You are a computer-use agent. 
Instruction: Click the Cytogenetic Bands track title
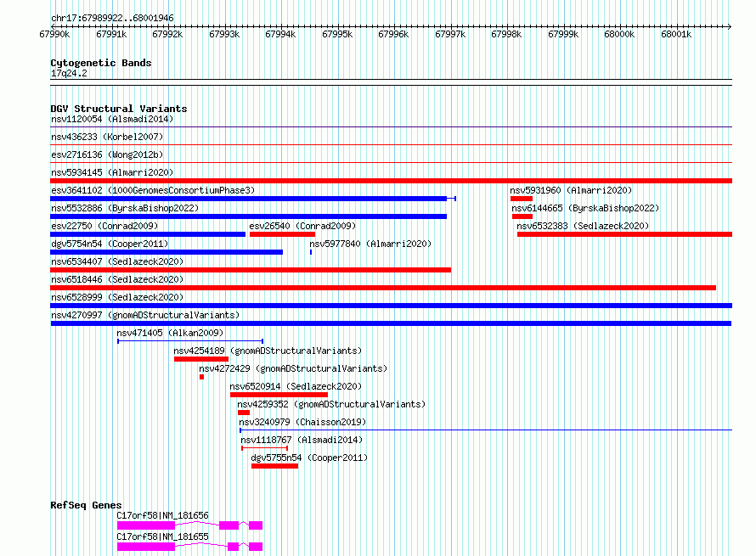pos(101,63)
